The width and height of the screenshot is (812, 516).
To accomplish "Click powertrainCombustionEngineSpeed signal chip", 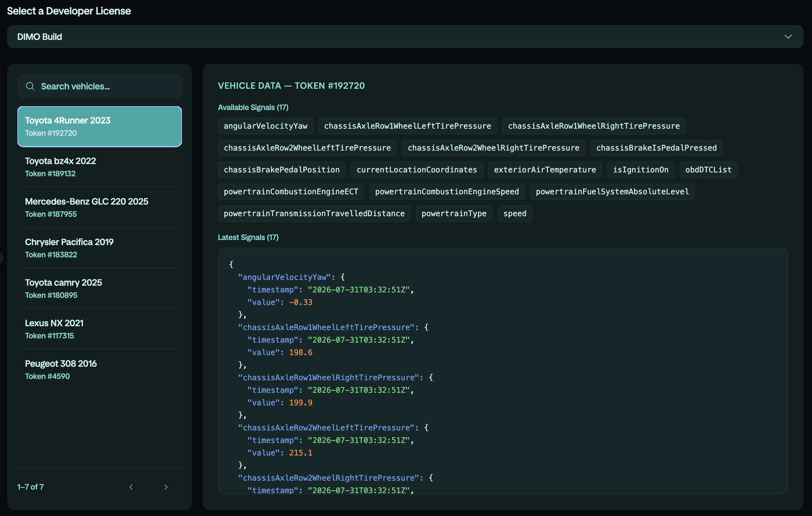I will coord(447,192).
